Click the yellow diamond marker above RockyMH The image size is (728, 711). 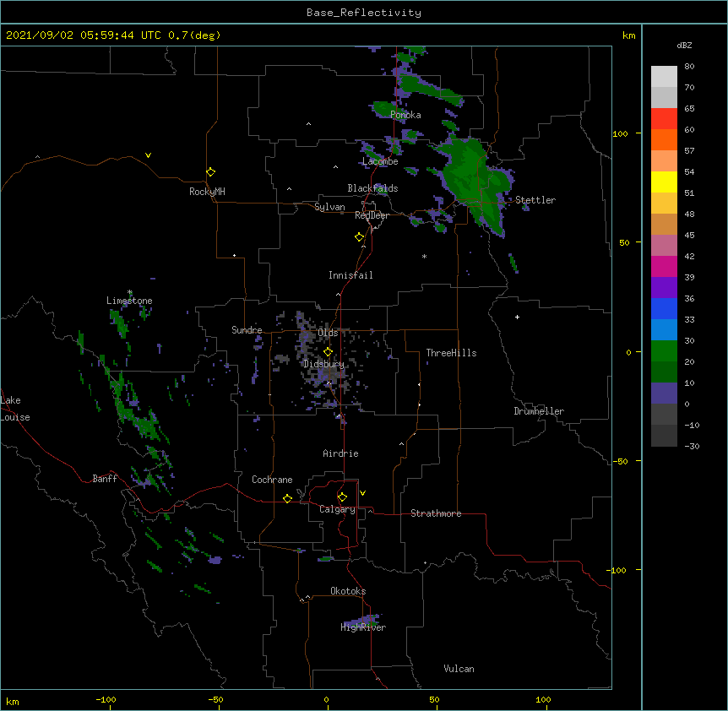211,172
